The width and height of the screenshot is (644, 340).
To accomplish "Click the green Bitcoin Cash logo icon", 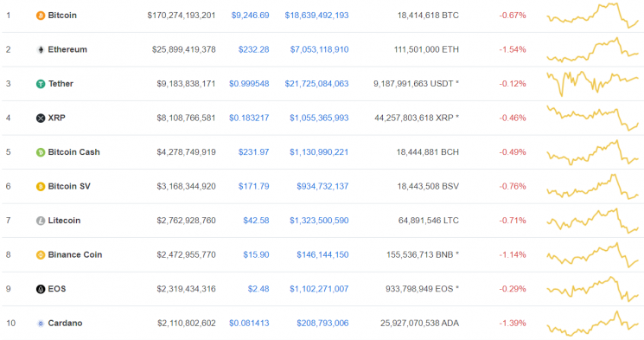I will 41,152.
